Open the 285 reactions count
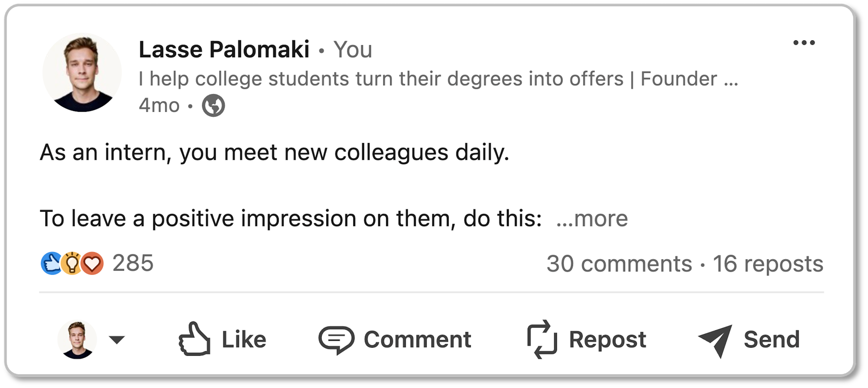This screenshot has height=388, width=868. pos(133,263)
